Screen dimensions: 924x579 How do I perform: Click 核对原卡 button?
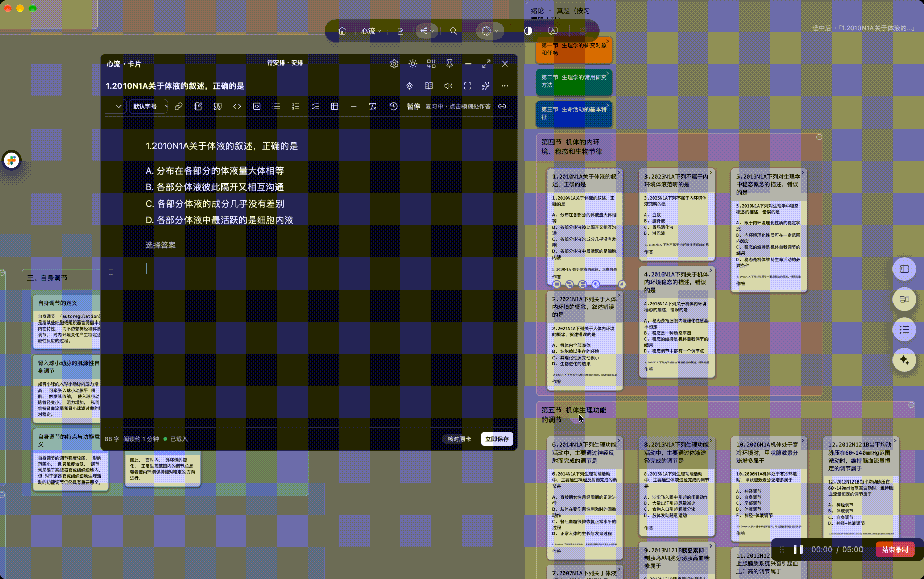coord(459,439)
